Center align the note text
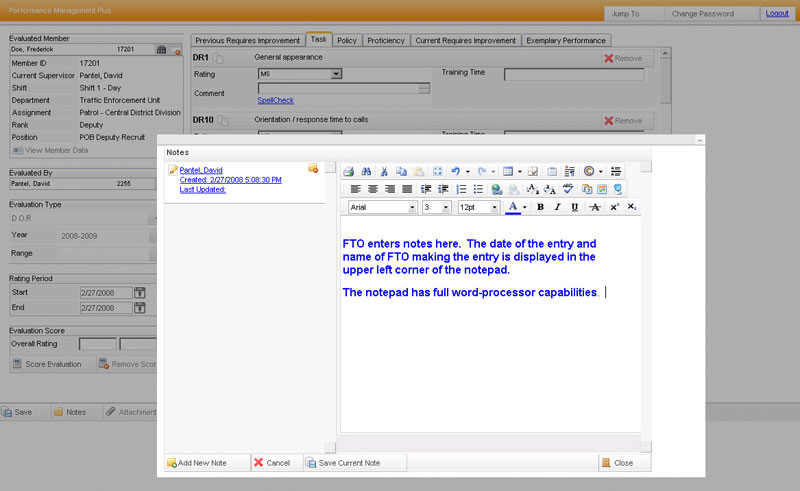Image resolution: width=800 pixels, height=491 pixels. [371, 189]
